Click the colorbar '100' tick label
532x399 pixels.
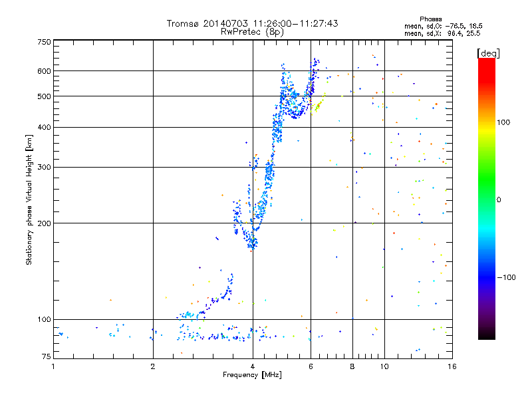(503, 122)
